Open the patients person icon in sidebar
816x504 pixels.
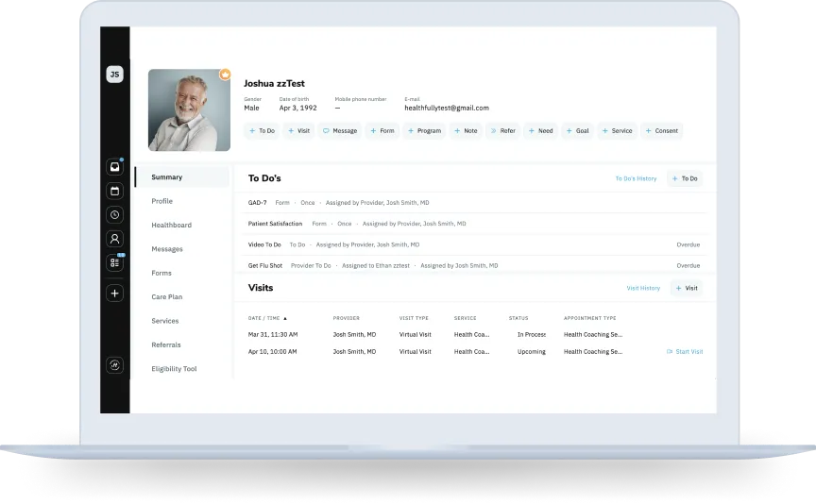114,239
